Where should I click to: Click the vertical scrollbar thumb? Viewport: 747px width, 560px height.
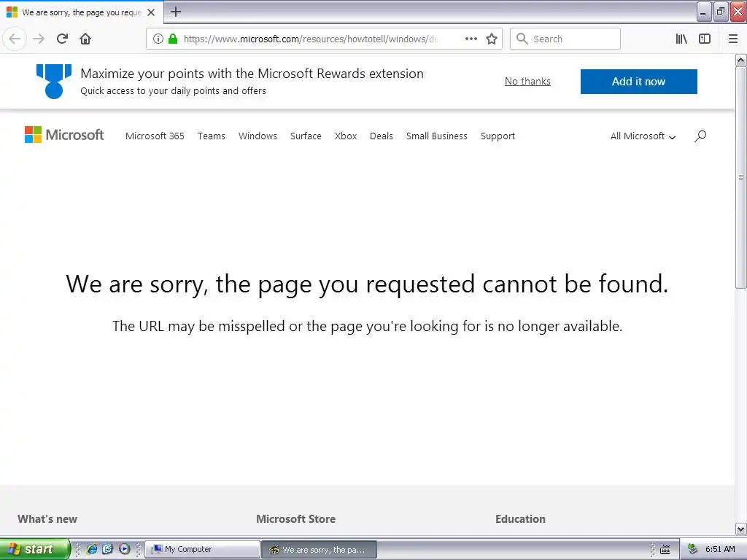[740, 177]
